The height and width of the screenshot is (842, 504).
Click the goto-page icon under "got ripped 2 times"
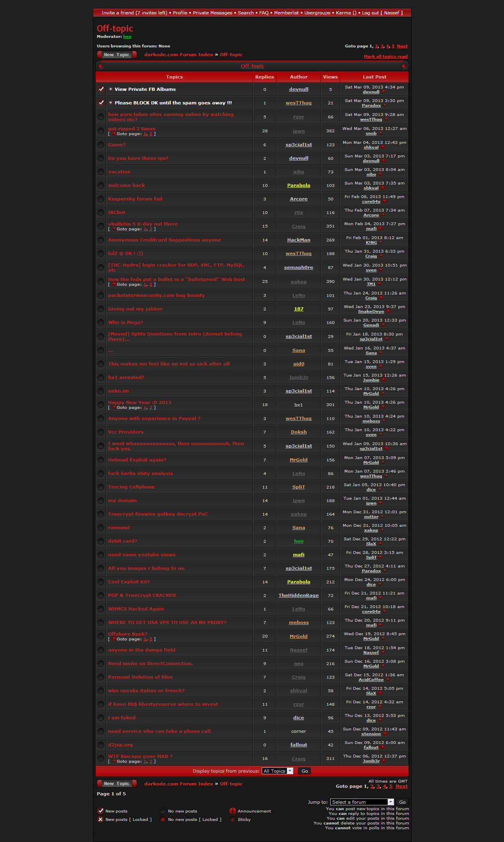(x=114, y=134)
